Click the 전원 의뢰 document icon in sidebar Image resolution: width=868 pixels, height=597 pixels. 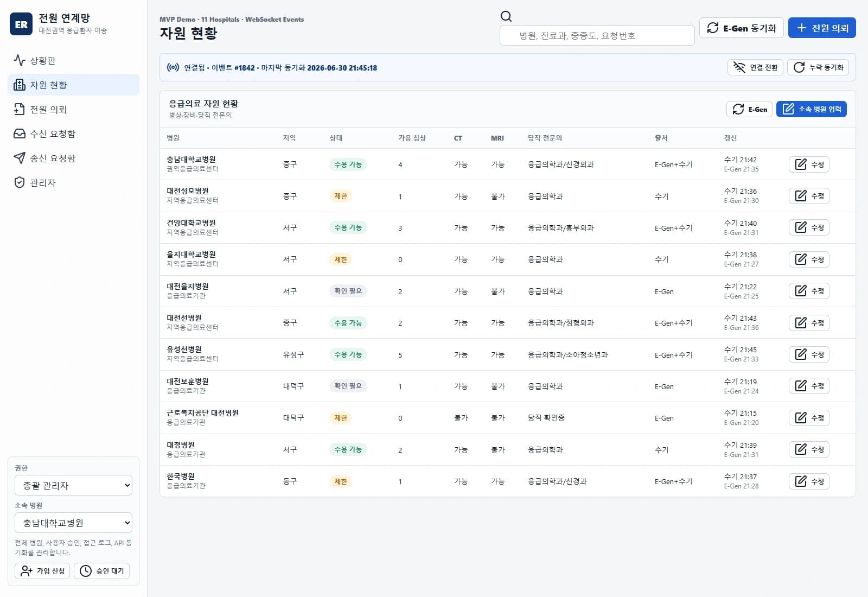click(20, 109)
